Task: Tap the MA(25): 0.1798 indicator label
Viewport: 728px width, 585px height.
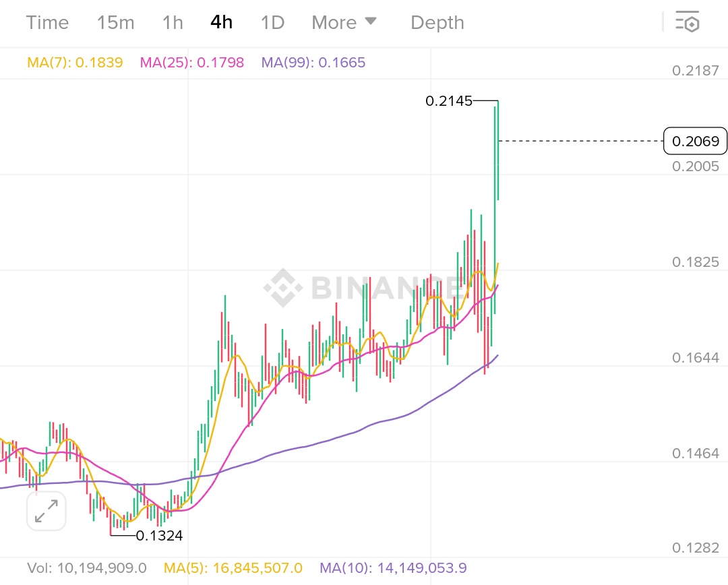Action: click(x=191, y=62)
